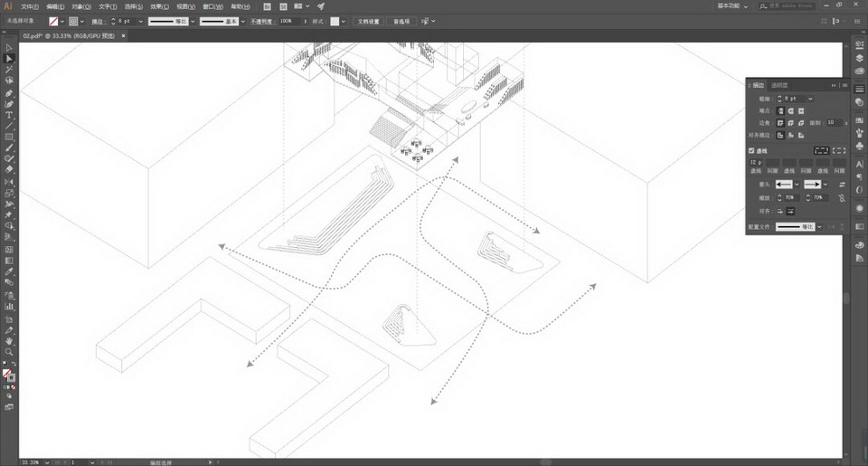Enable preserve exact dash lengths option

click(821, 149)
